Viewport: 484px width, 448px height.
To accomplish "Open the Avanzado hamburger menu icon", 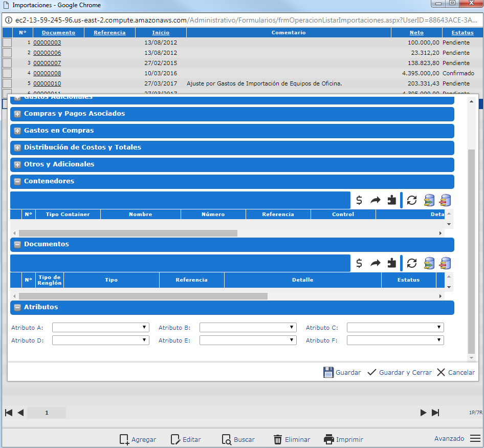I will click(x=475, y=438).
